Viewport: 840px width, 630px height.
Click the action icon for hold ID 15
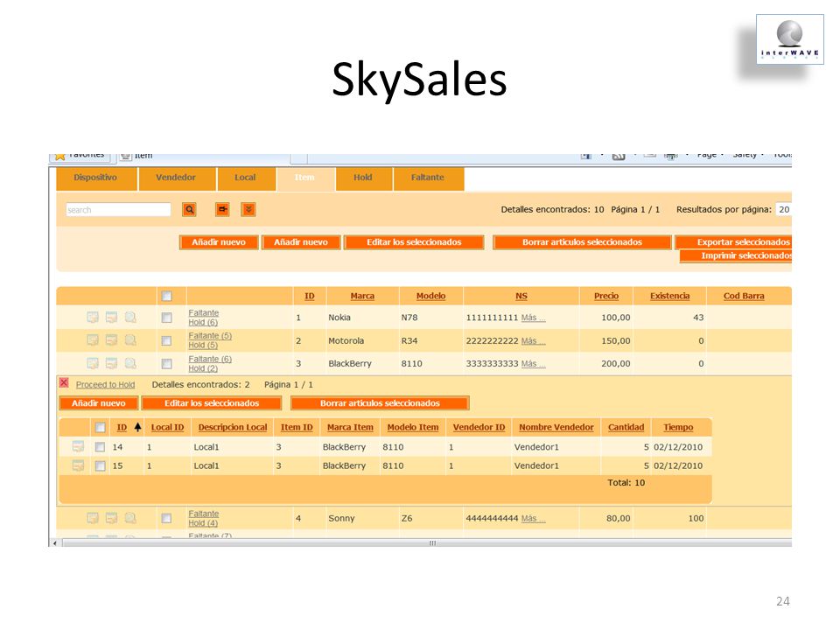coord(78,465)
